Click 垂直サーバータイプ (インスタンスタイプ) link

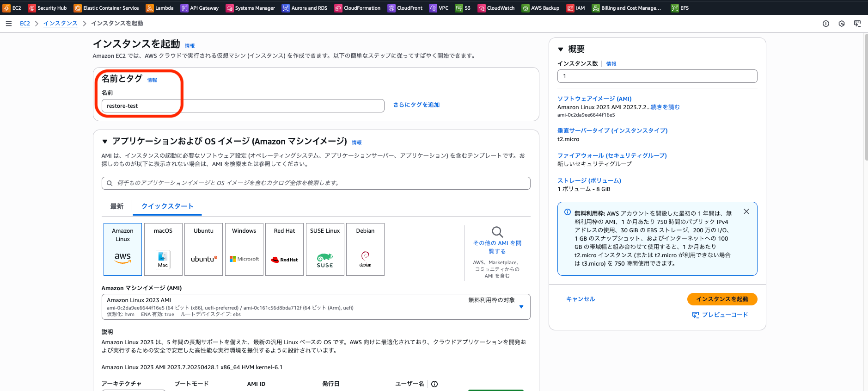click(612, 131)
